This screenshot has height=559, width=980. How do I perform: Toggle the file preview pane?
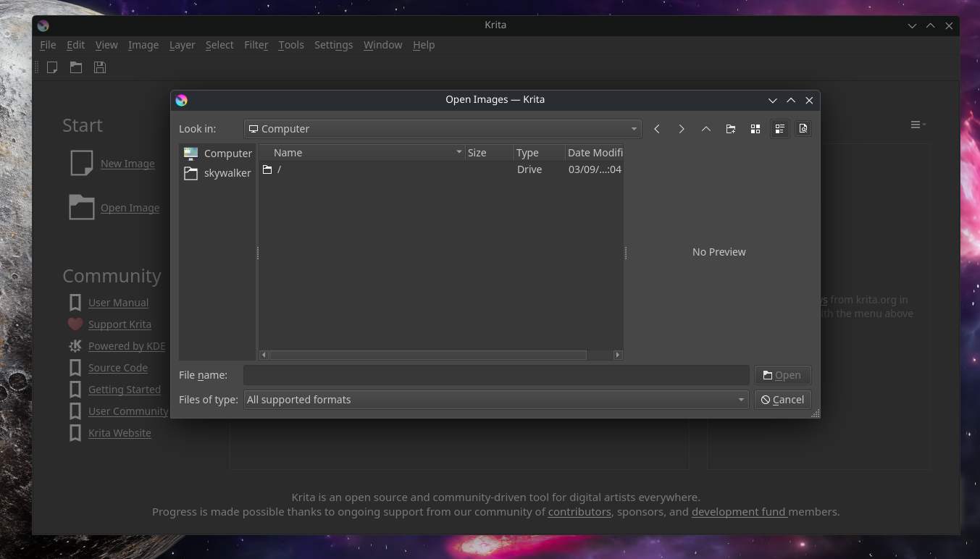pos(803,129)
